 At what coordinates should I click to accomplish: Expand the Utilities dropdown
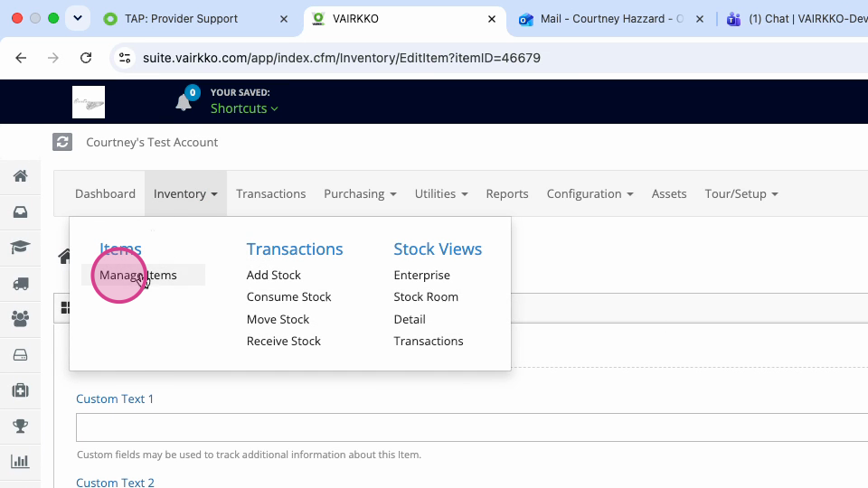[441, 193]
